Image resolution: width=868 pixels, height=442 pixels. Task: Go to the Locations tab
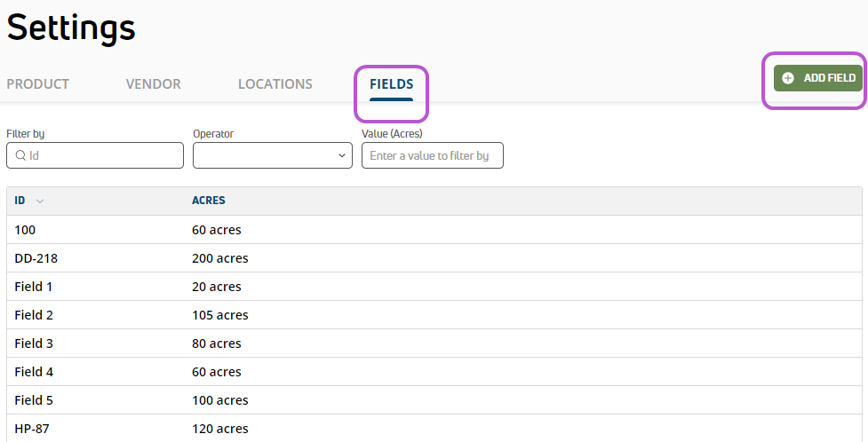275,84
